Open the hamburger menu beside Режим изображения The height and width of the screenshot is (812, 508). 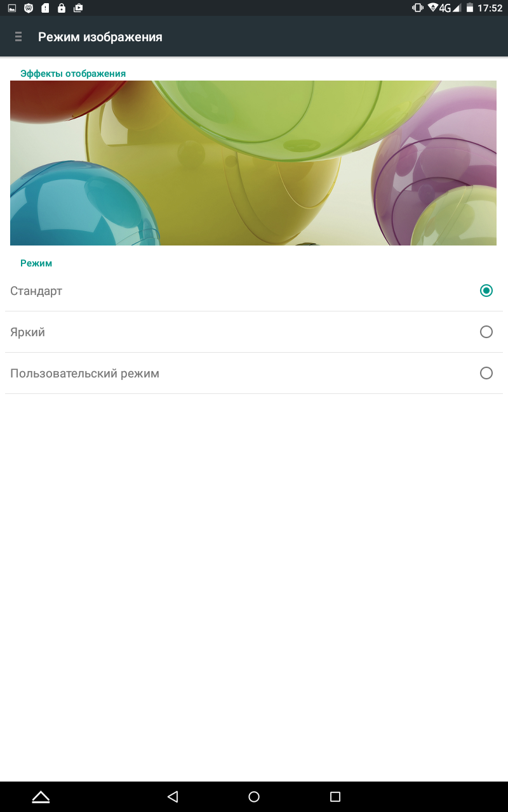[x=18, y=37]
